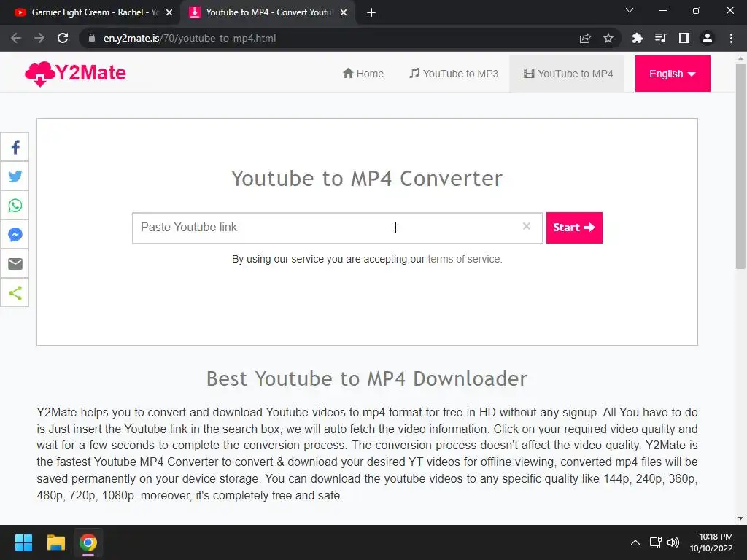Open Chrome three-dot menu
Viewport: 747px width, 560px height.
click(x=731, y=38)
